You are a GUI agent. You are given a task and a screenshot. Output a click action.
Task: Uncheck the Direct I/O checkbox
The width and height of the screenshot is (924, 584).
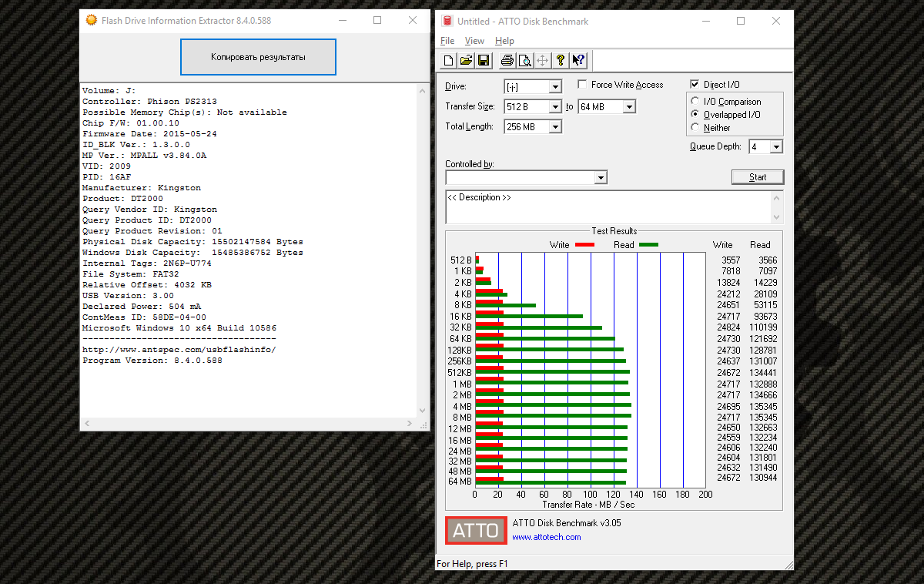695,85
